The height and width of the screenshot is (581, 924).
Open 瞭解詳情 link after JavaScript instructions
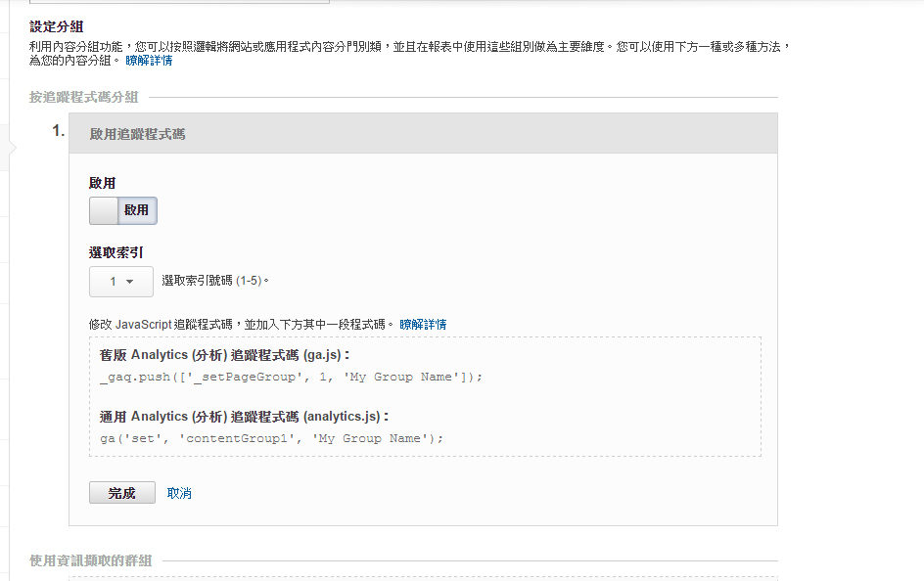pos(423,325)
